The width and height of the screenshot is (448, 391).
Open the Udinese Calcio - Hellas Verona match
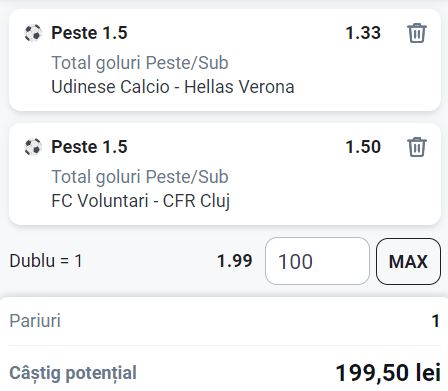point(173,87)
